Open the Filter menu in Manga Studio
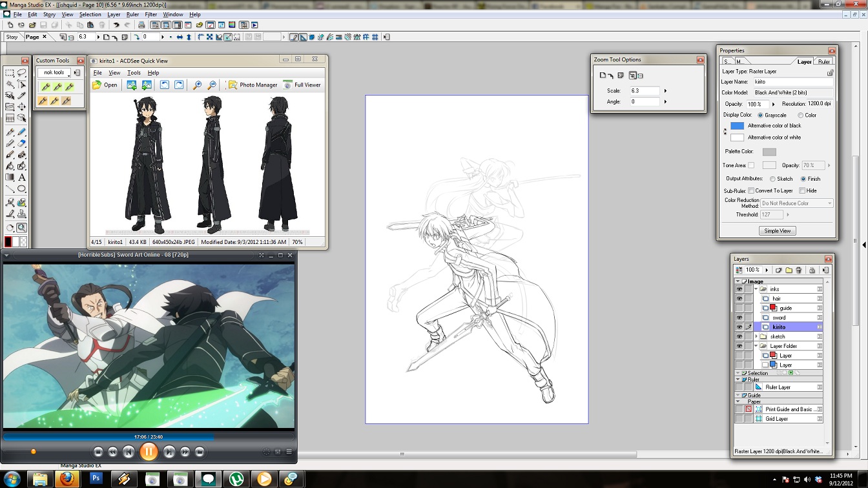868x488 pixels. pos(151,14)
